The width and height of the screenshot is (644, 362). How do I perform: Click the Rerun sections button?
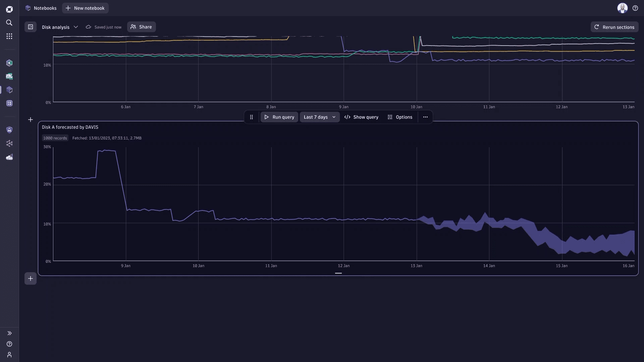[614, 27]
